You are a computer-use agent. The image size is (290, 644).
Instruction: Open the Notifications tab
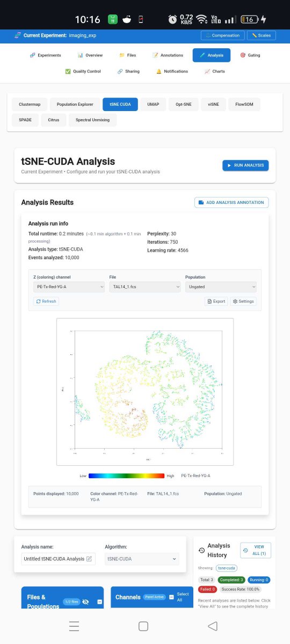click(172, 71)
